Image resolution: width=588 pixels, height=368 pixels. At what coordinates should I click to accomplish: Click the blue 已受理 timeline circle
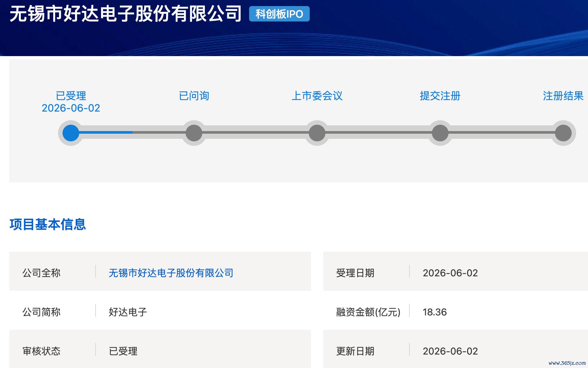coord(71,133)
